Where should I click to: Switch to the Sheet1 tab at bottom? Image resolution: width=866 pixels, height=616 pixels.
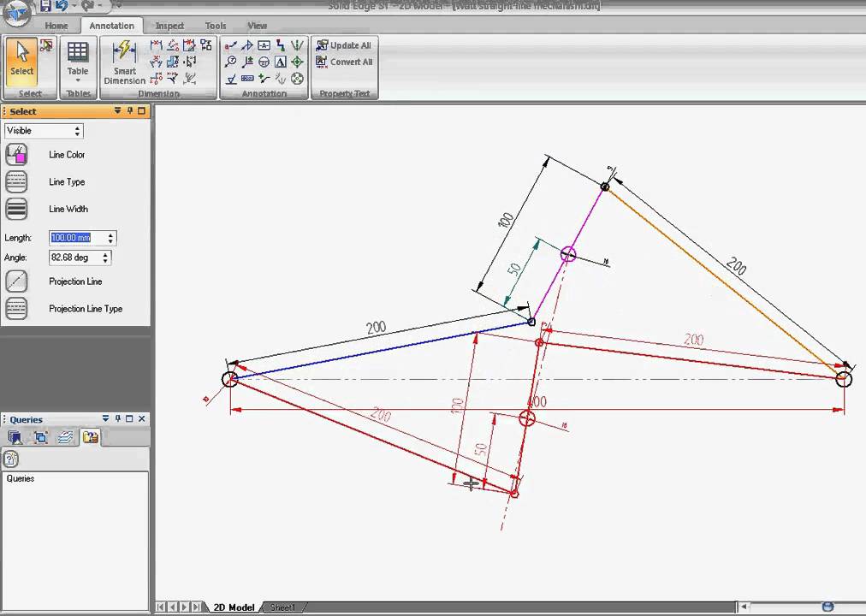pos(282,607)
